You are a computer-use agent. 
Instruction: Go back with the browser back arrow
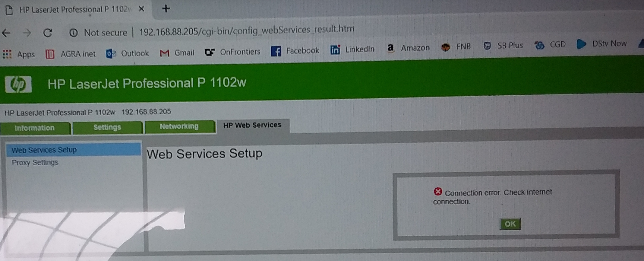(x=6, y=33)
